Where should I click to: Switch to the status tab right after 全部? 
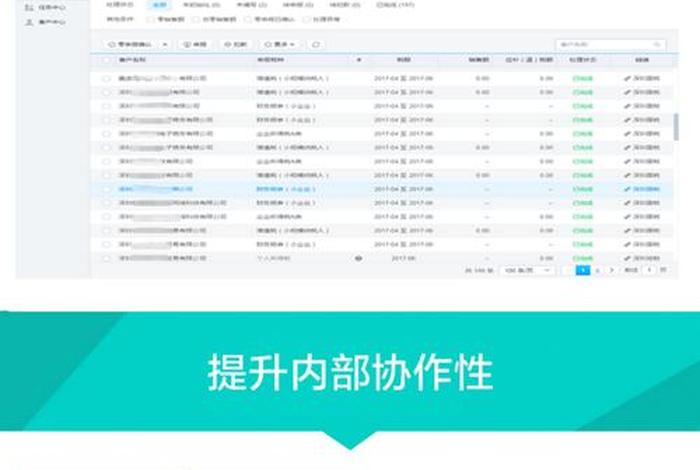tap(201, 5)
